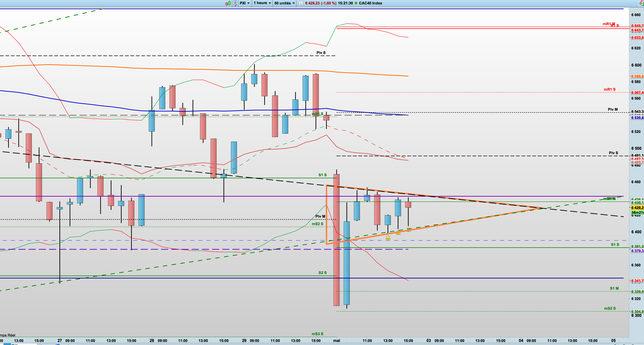Toggle the chart link checkmark icon
The width and height of the screenshot is (644, 345).
pyautogui.click(x=236, y=3)
